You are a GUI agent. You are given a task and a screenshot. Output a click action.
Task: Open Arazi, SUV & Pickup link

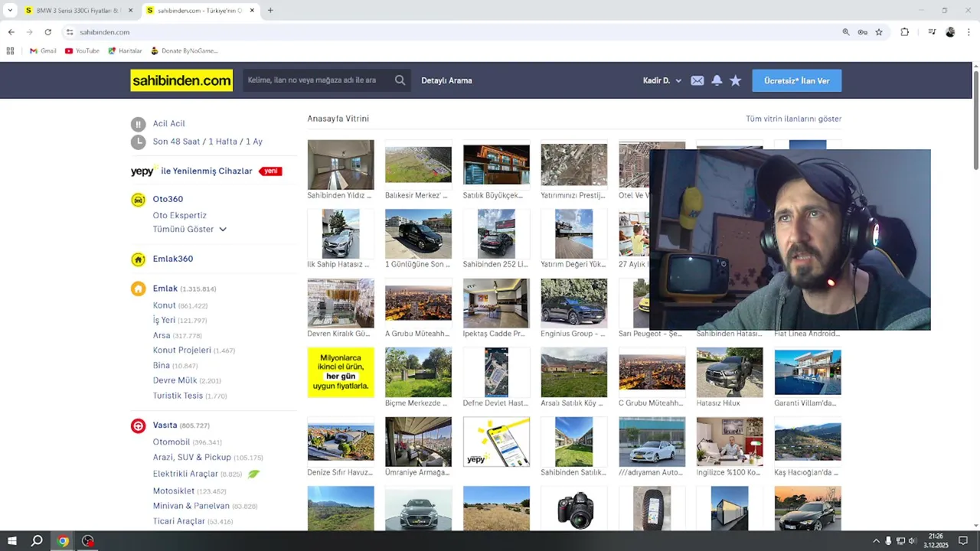pos(191,458)
